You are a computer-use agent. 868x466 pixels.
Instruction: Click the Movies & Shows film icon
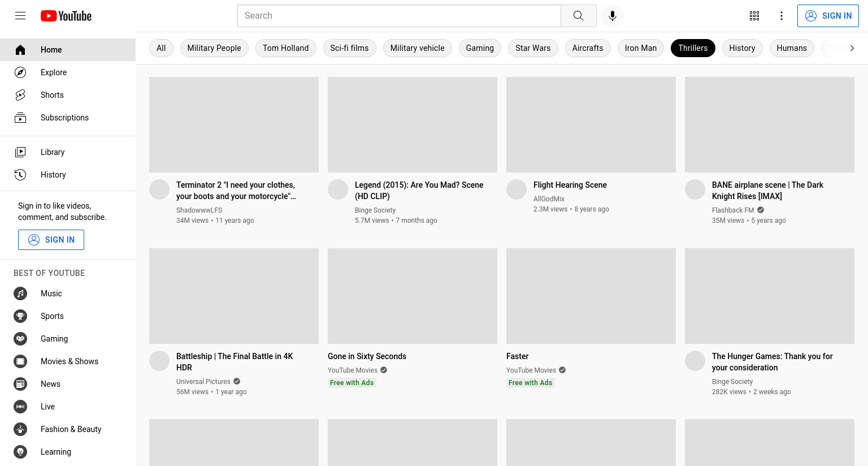pos(20,361)
